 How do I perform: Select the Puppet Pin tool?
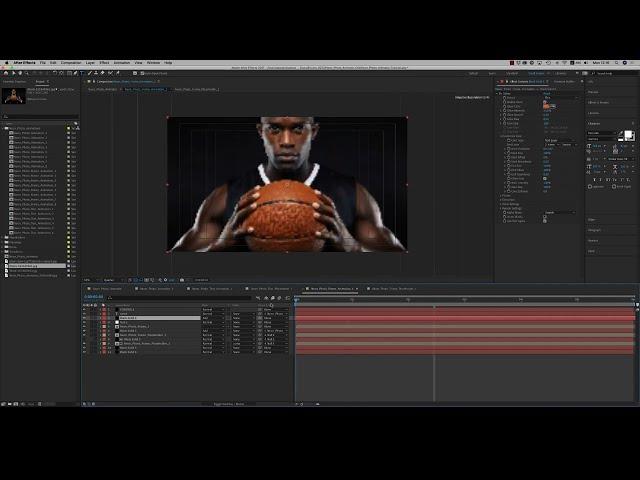tap(118, 73)
